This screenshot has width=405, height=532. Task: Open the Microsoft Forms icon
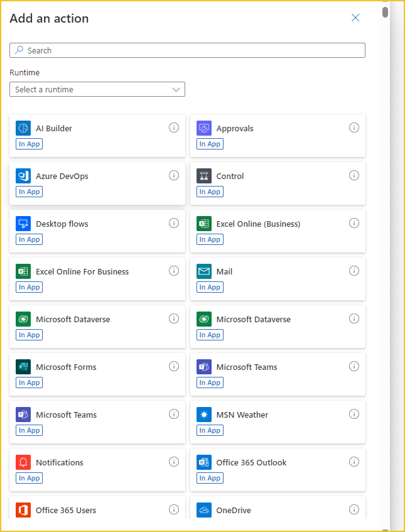23,367
